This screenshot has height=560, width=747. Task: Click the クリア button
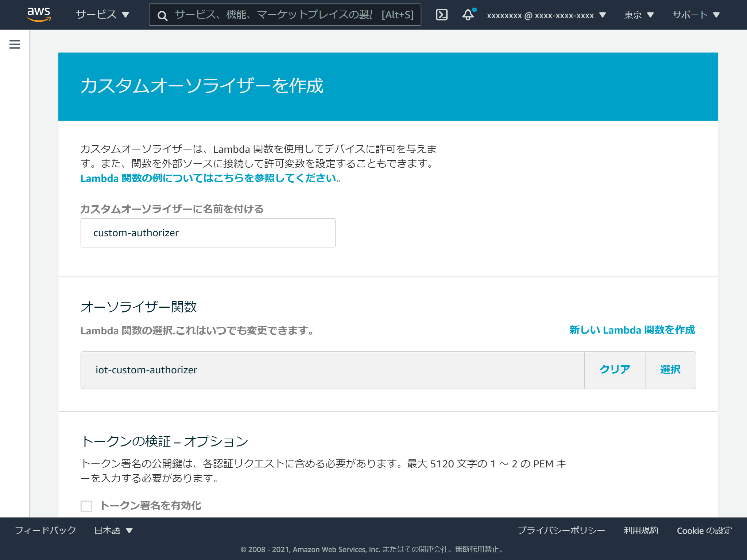[615, 369]
